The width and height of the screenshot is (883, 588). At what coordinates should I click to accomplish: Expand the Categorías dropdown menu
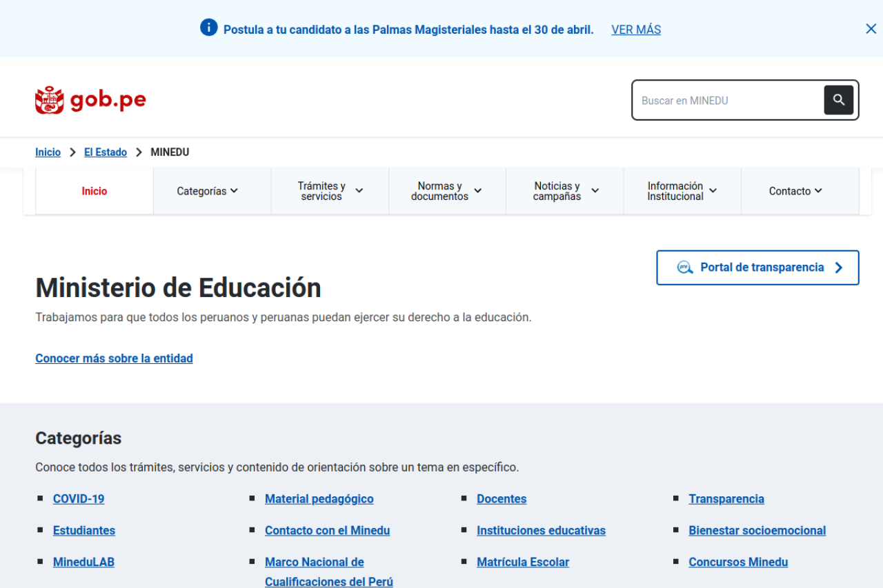coord(208,191)
